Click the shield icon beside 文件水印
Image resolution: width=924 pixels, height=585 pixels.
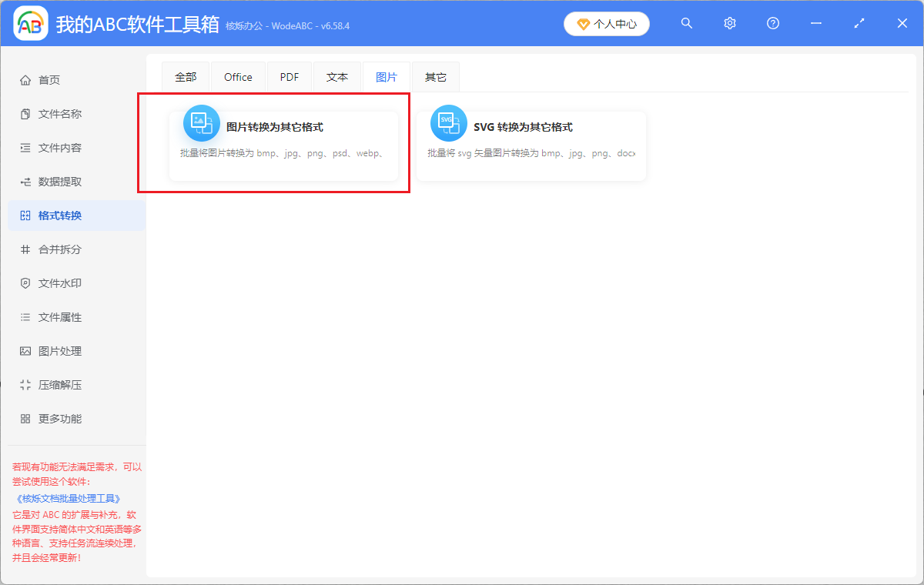pos(25,283)
